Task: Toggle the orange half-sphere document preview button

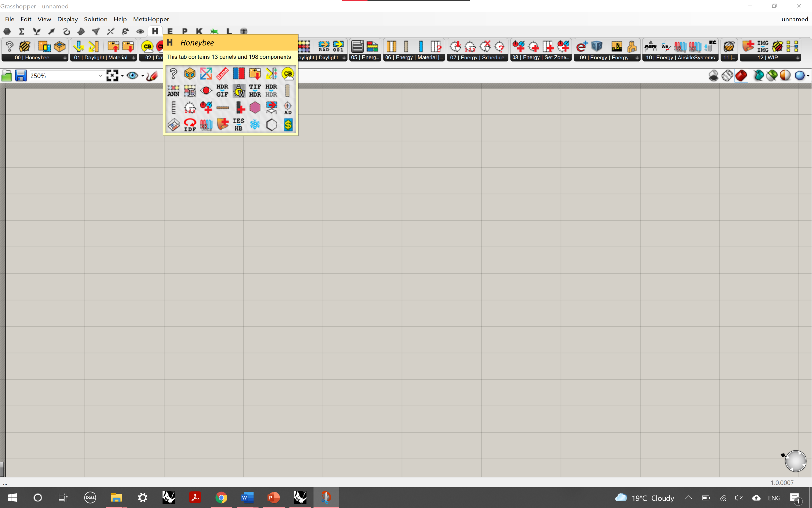Action: pos(785,76)
